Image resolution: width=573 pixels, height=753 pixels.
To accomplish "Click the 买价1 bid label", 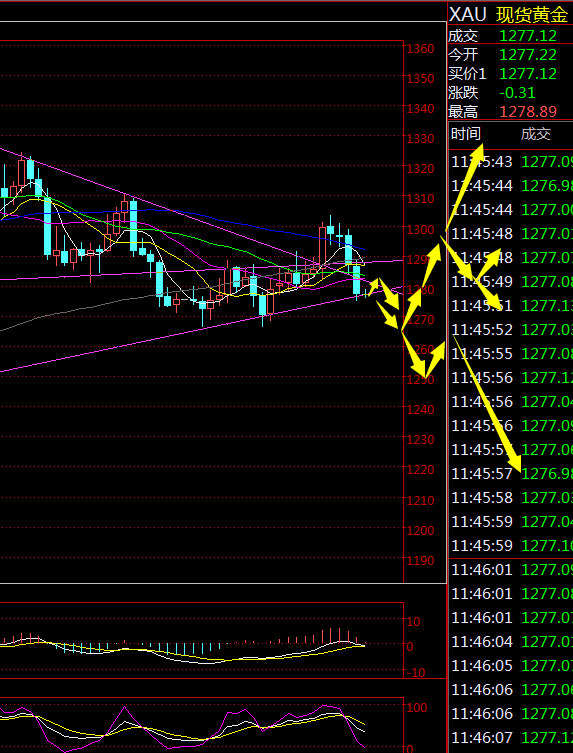I will click(x=467, y=74).
